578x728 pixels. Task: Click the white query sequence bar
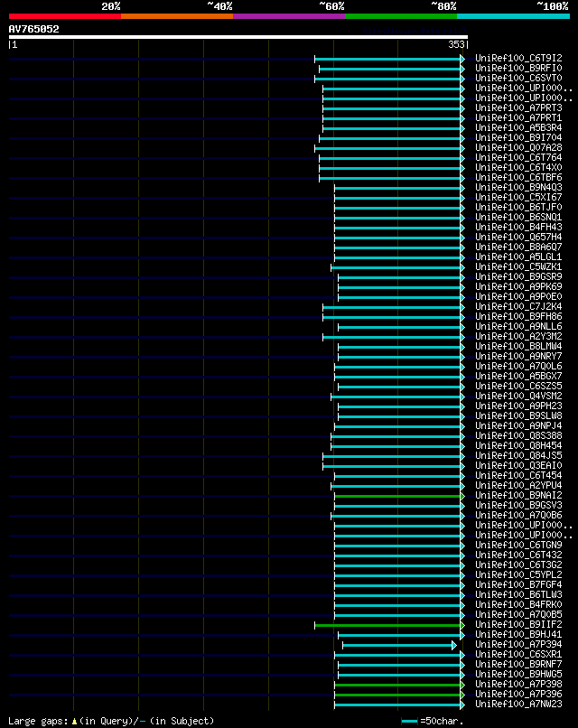(x=238, y=37)
